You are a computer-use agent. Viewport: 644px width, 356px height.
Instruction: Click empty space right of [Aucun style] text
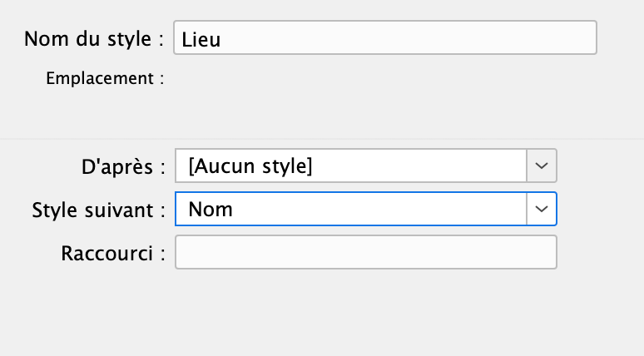pyautogui.click(x=416, y=166)
